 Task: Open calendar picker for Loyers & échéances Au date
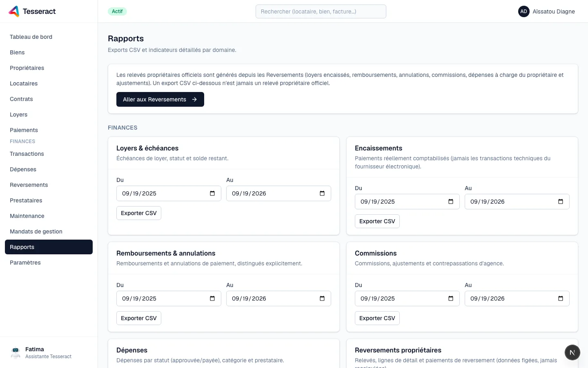click(x=322, y=193)
